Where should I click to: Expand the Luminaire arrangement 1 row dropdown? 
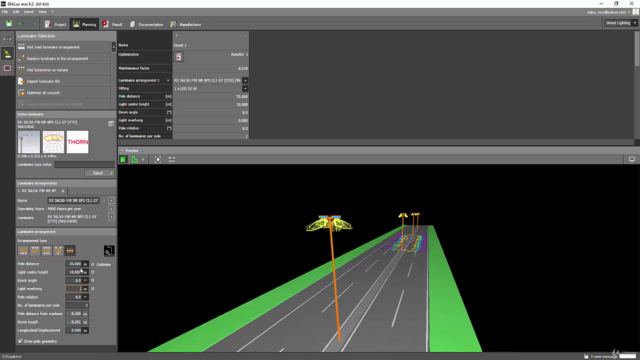coord(168,80)
